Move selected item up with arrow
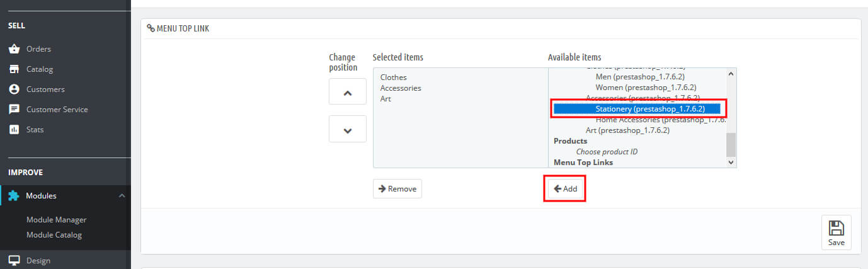 347,92
